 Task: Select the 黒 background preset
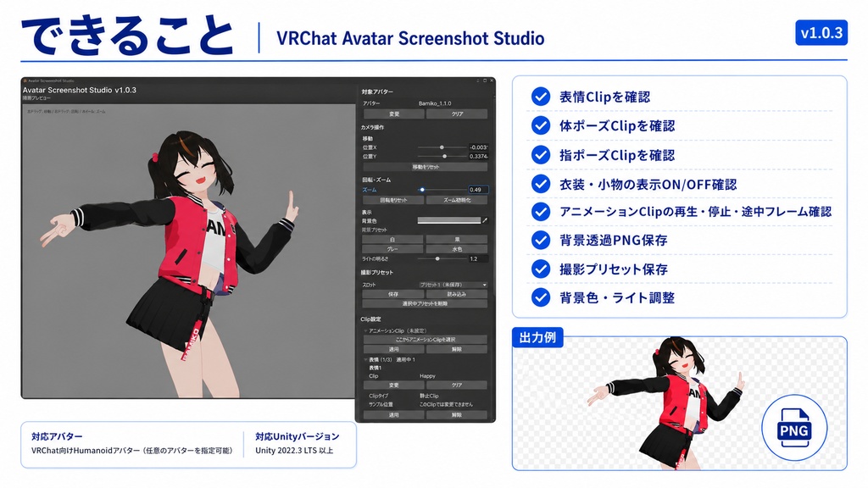tap(457, 240)
